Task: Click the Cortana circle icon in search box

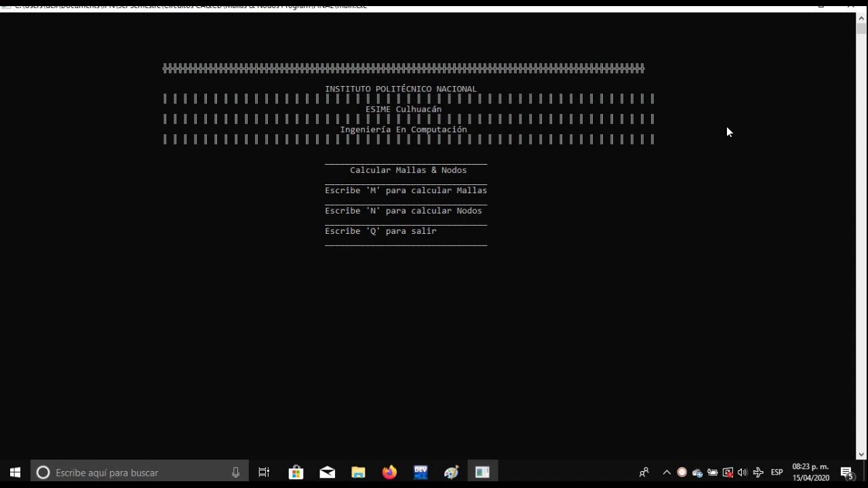Action: 43,472
